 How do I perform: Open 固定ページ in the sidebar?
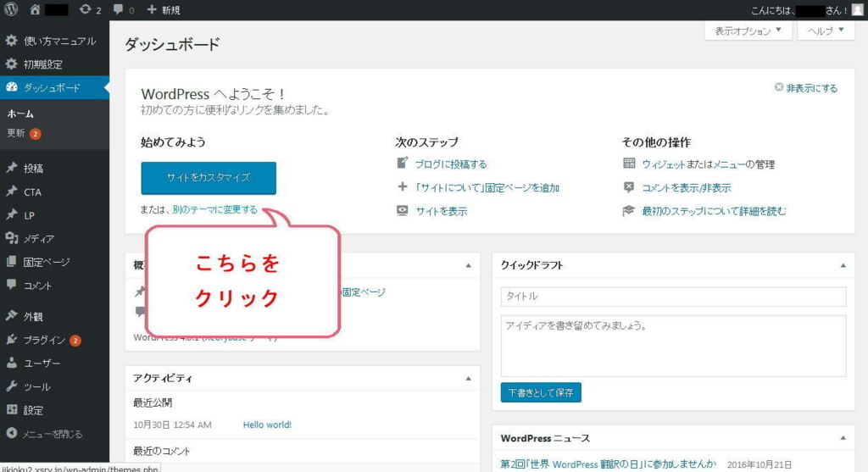pyautogui.click(x=54, y=262)
